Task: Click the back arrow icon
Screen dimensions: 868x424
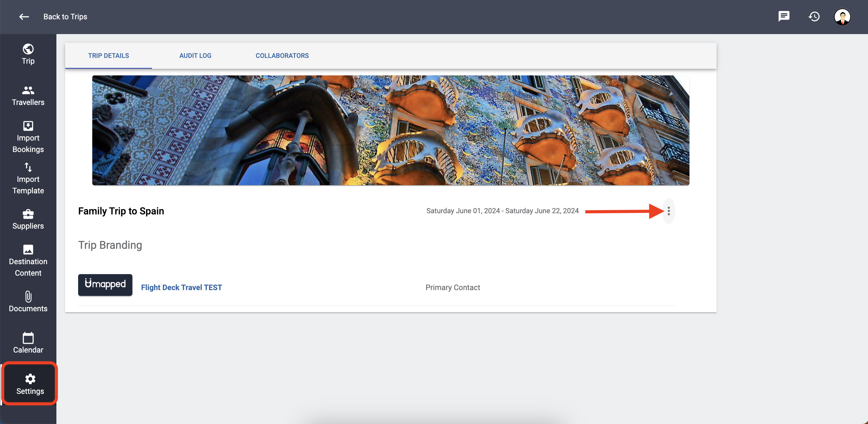Action: point(24,17)
